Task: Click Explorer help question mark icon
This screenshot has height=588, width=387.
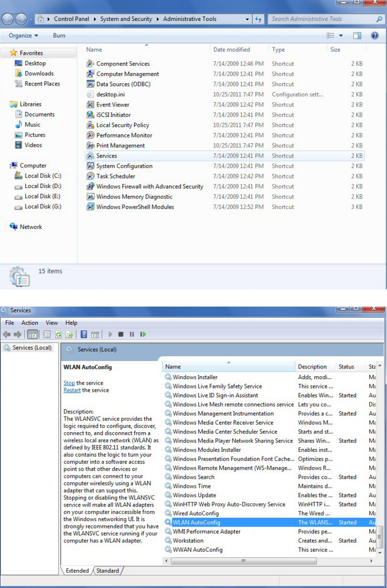Action: click(374, 35)
